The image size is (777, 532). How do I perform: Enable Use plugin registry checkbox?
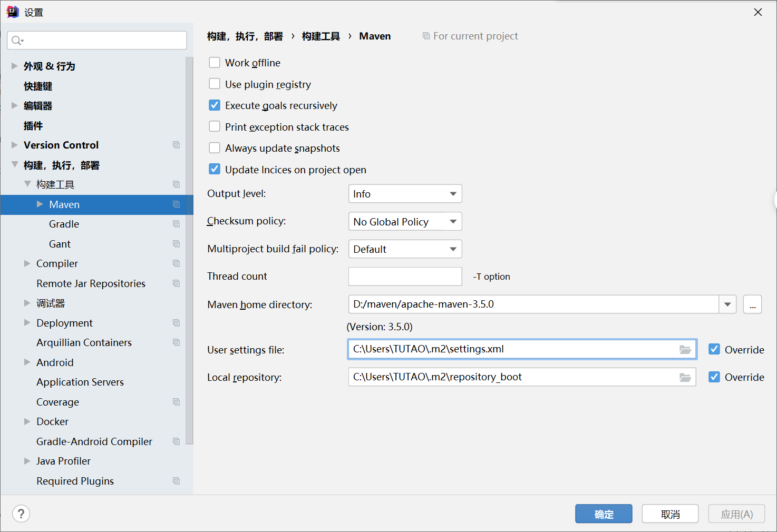click(x=215, y=84)
